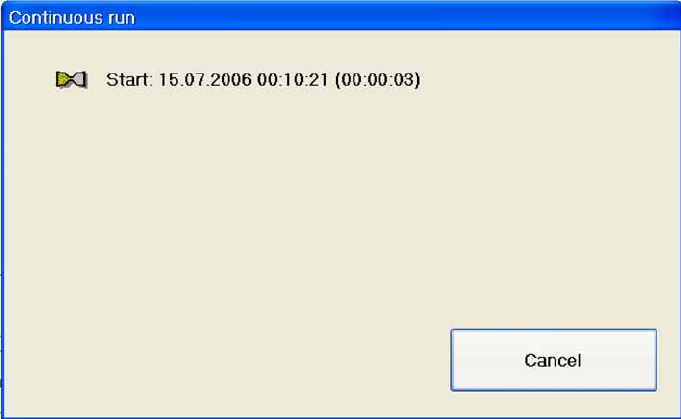Abort the run using the Cancel button
Viewport: 681px width, 419px height.
pyautogui.click(x=553, y=360)
